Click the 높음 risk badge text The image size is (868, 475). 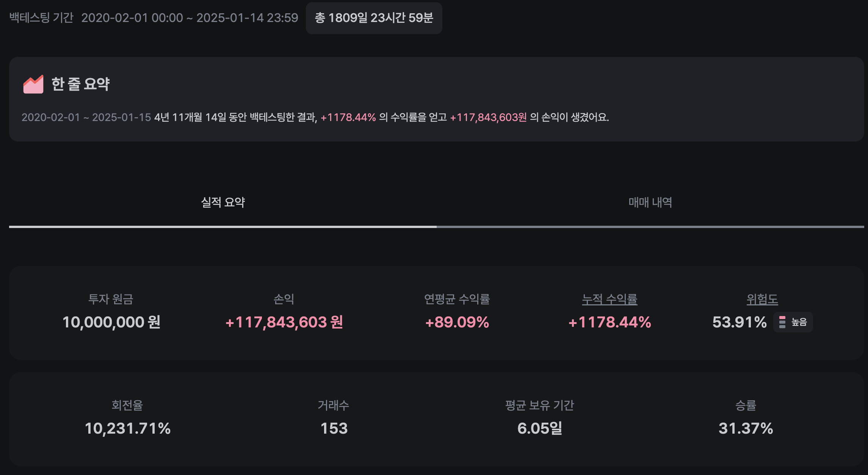click(x=799, y=322)
